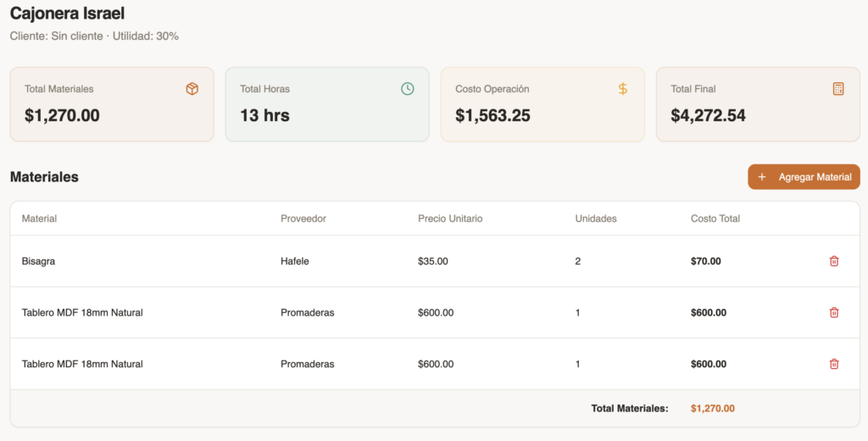Click the box icon on Total Materiales card
868x441 pixels.
[192, 89]
